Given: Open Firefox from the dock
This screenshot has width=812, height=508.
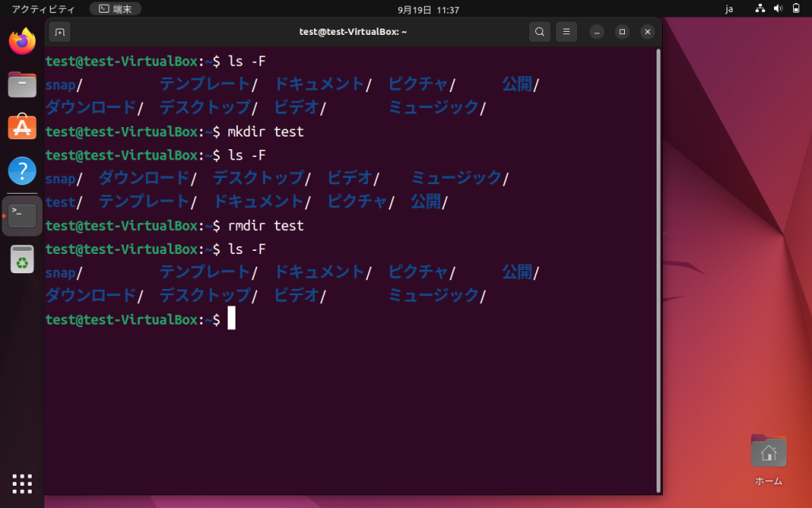Looking at the screenshot, I should coord(22,41).
